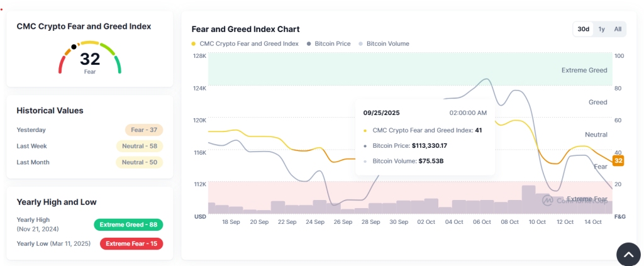Click the Extreme Fear - 15 badge
The image size is (644, 266).
point(131,243)
